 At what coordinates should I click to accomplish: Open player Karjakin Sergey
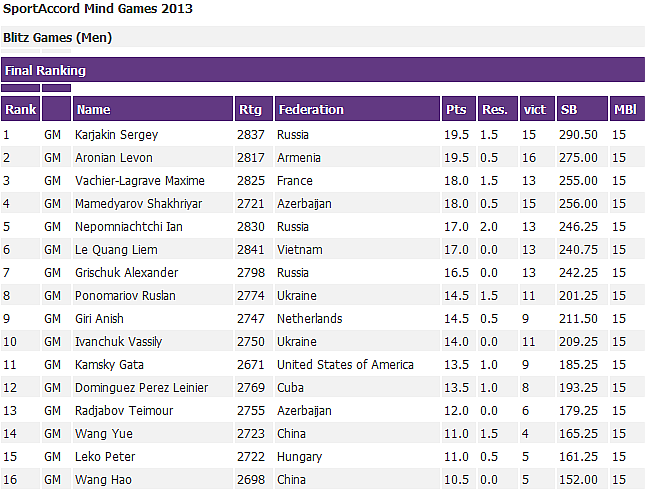point(116,135)
